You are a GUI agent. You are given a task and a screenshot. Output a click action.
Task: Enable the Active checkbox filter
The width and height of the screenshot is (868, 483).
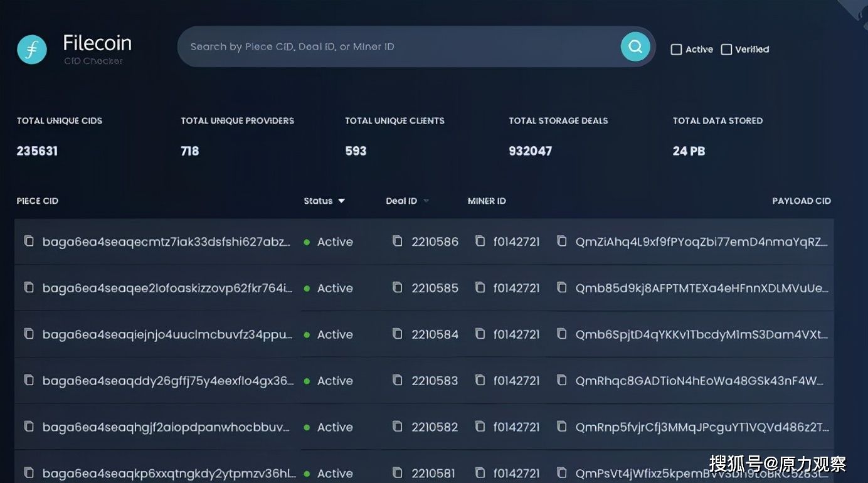[676, 50]
